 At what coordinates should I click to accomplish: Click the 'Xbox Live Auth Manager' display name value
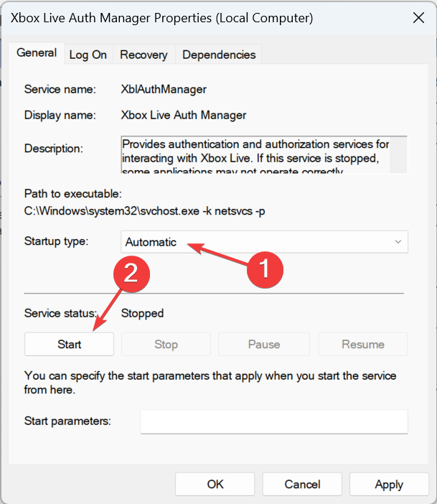pyautogui.click(x=184, y=115)
